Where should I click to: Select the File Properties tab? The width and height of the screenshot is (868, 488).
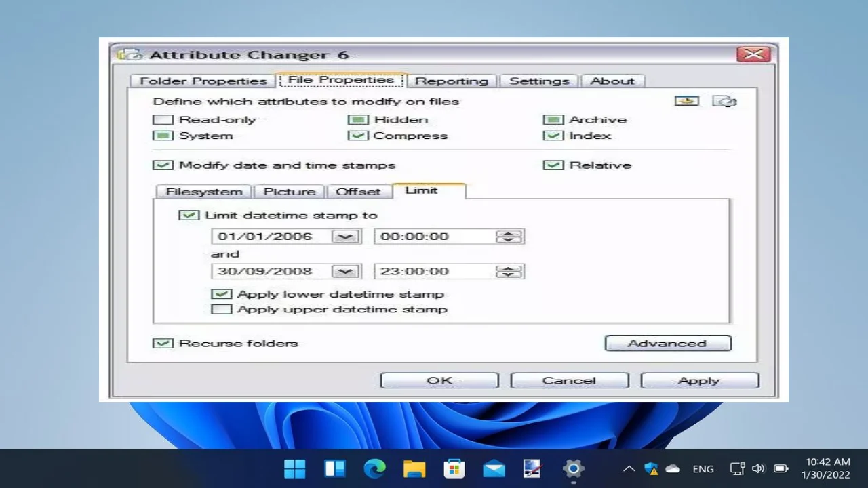click(341, 79)
